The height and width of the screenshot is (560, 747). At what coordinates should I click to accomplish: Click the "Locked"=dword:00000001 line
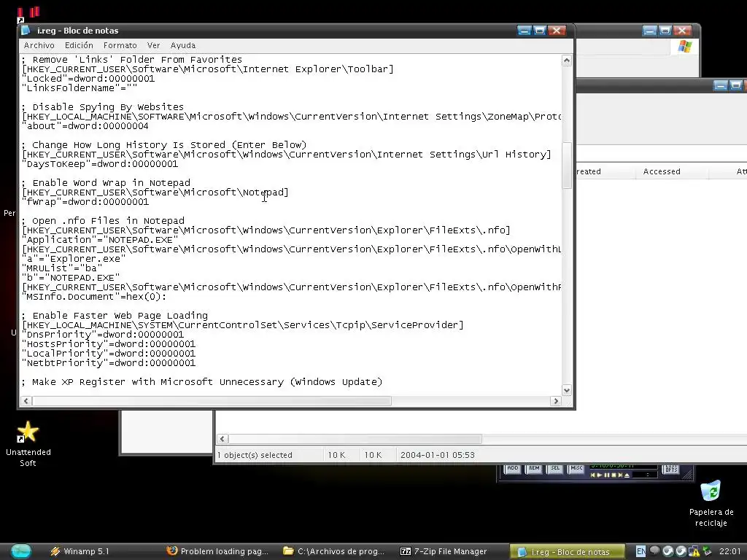(88, 79)
